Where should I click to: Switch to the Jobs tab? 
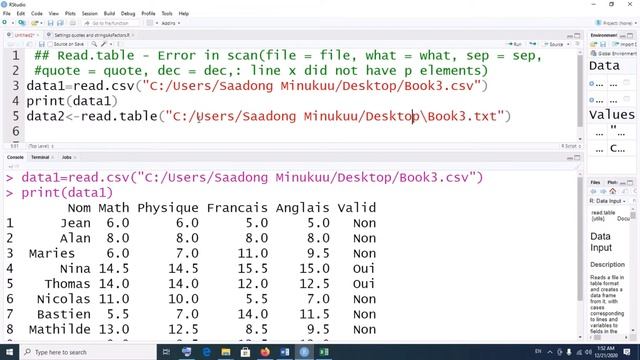pos(67,158)
